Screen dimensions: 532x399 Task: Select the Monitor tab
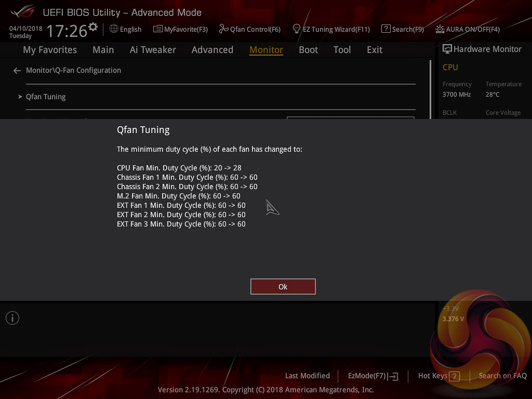point(267,50)
